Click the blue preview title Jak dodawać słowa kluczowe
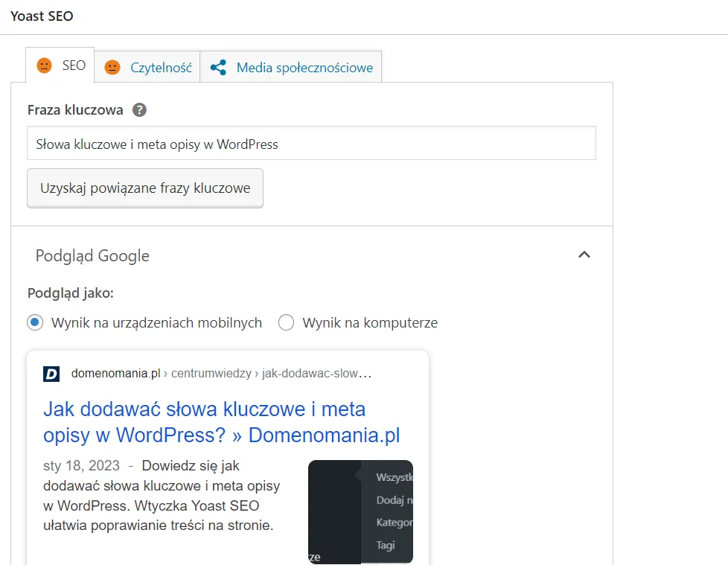The image size is (728, 565). tap(222, 422)
